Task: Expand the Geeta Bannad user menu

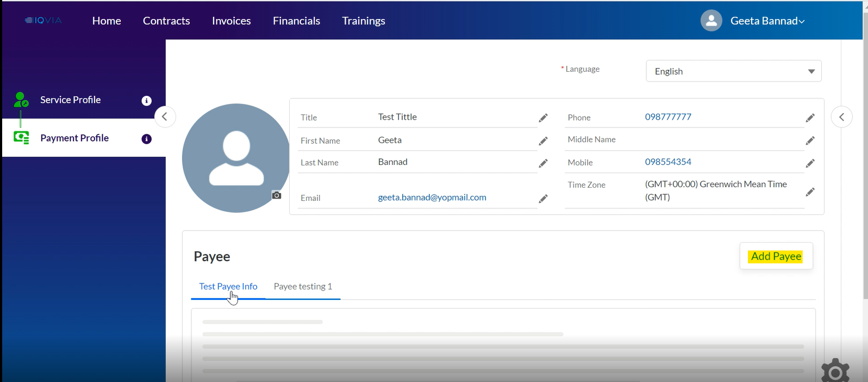Action: (766, 21)
